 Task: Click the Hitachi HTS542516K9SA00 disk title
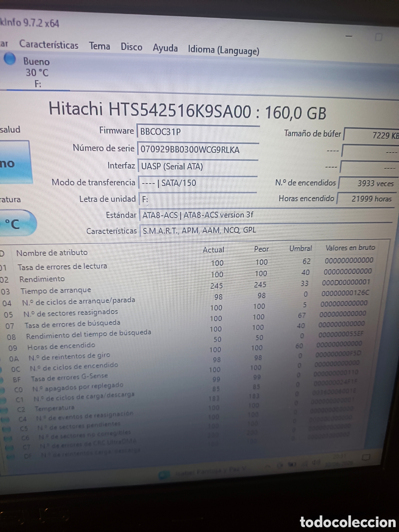tap(187, 111)
